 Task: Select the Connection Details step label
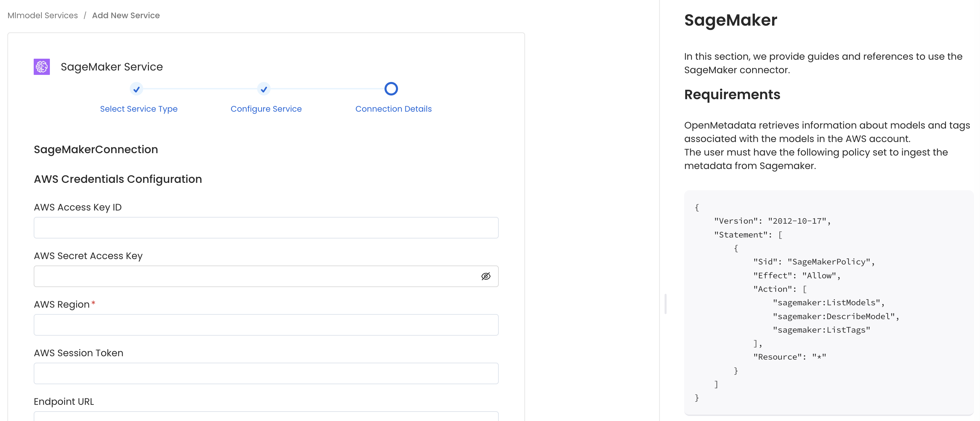pyautogui.click(x=393, y=109)
